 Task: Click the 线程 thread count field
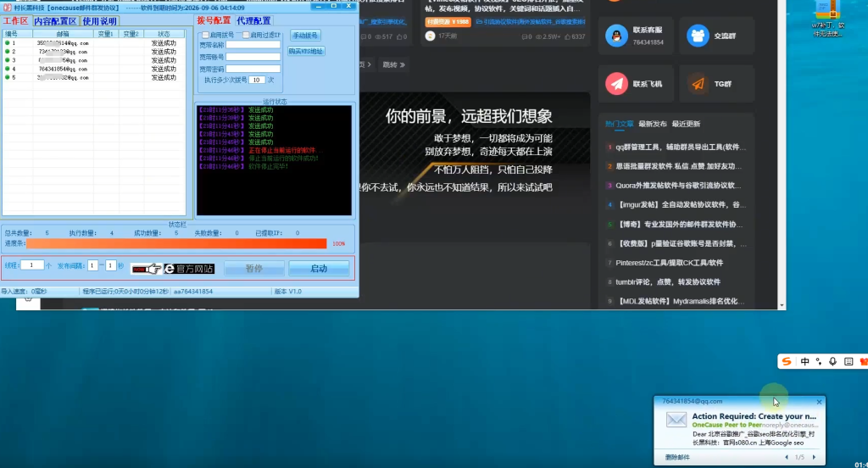coord(32,265)
